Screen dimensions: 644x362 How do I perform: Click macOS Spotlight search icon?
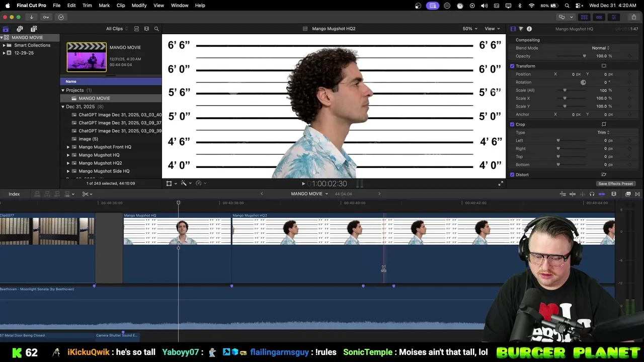[567, 5]
